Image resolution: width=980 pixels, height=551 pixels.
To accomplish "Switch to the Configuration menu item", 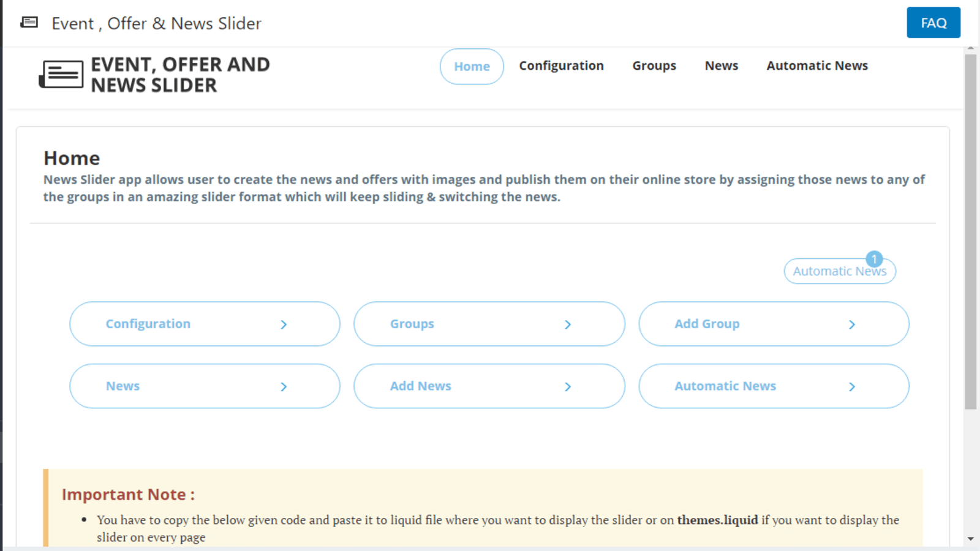I will coord(561,66).
